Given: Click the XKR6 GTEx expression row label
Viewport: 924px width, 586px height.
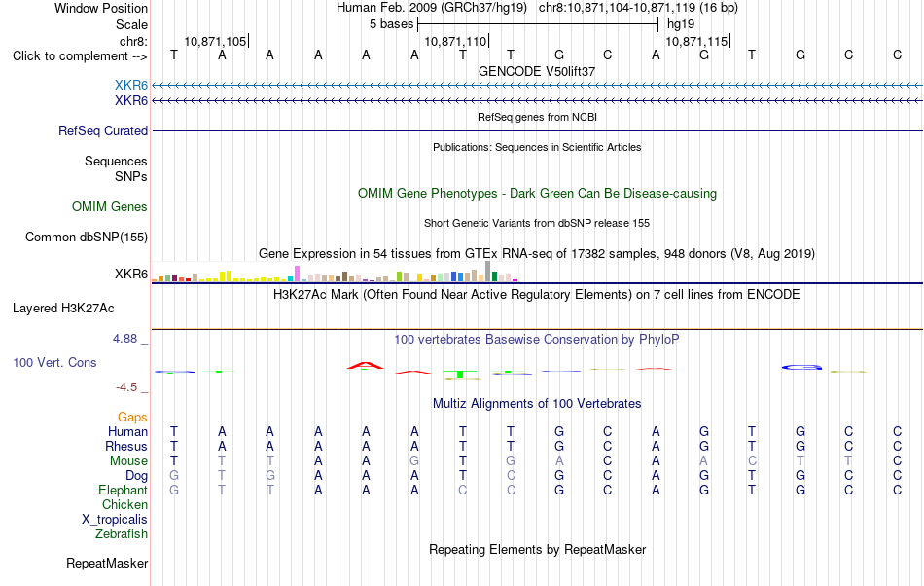Looking at the screenshot, I should click(x=131, y=275).
